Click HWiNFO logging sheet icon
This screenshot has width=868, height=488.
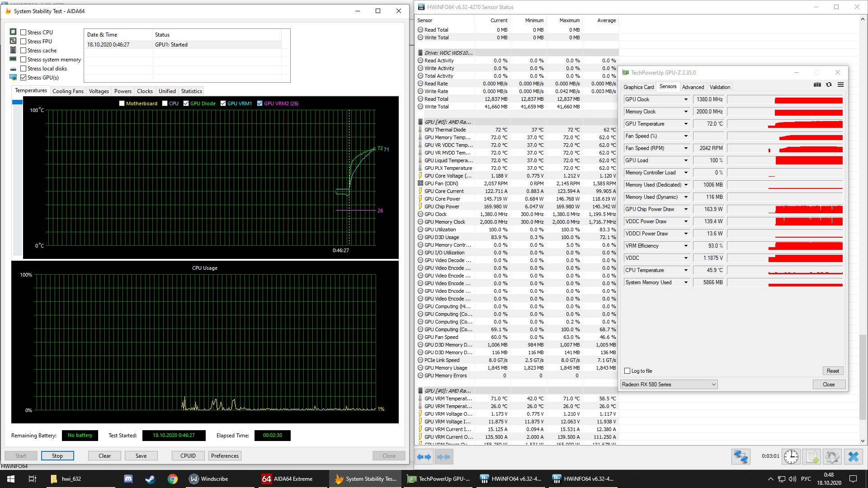(x=812, y=457)
